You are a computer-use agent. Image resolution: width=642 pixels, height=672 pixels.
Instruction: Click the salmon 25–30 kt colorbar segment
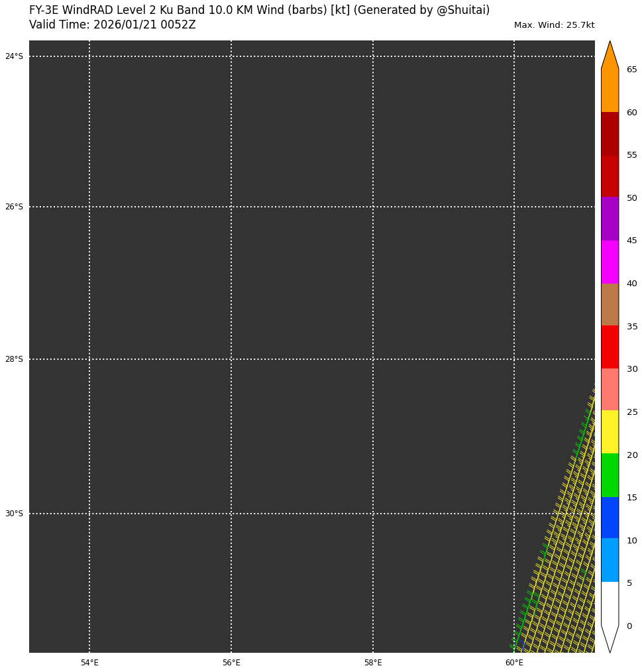pyautogui.click(x=610, y=390)
